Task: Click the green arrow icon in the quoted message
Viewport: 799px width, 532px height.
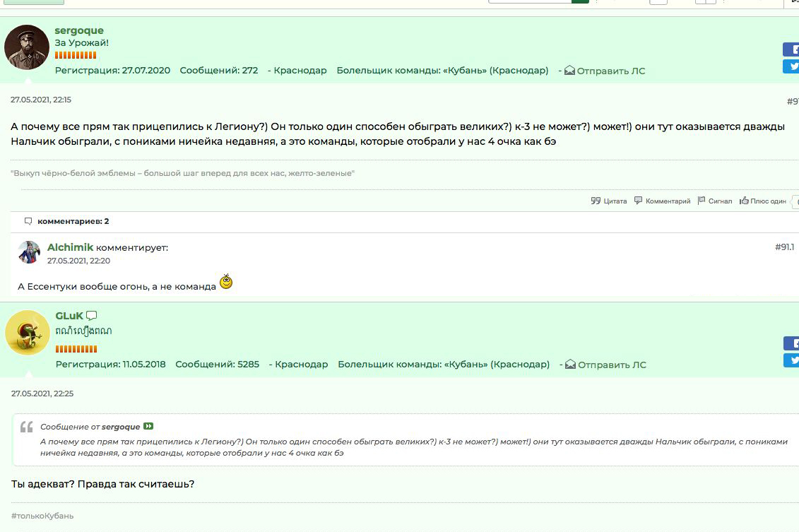Action: click(148, 427)
